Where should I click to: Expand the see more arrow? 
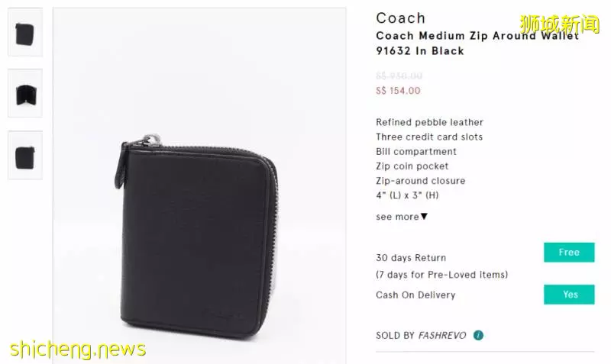coord(424,216)
